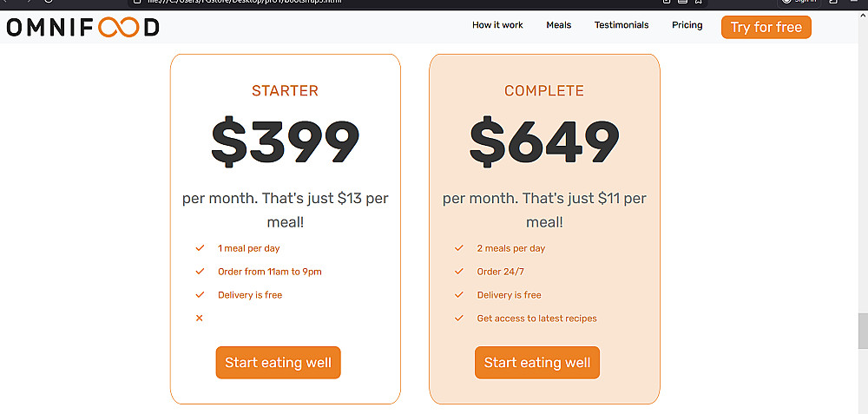
Task: Jump to the Pricing navigation link
Action: click(x=687, y=25)
